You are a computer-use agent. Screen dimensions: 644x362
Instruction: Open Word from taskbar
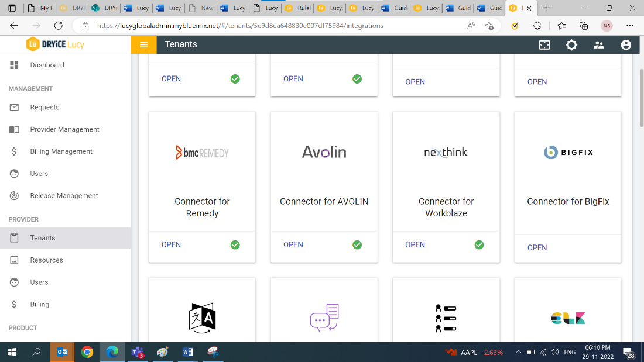point(188,351)
